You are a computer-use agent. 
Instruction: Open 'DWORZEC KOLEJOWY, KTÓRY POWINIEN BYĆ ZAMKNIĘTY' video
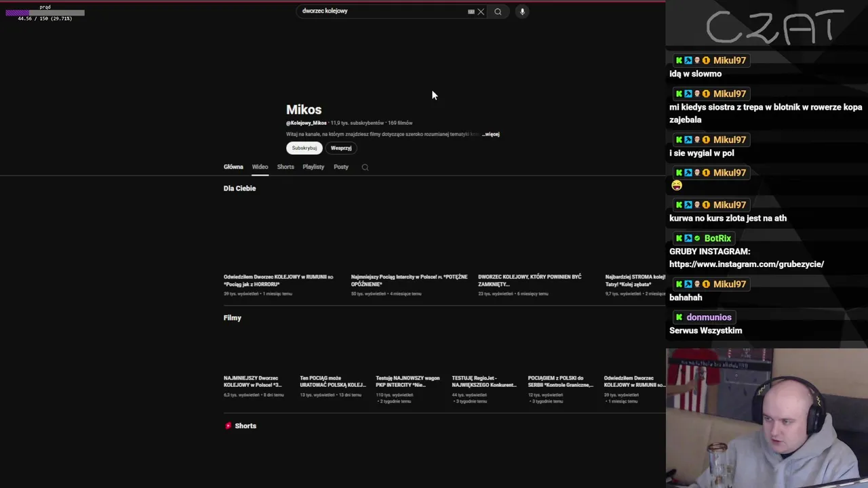[x=530, y=281]
